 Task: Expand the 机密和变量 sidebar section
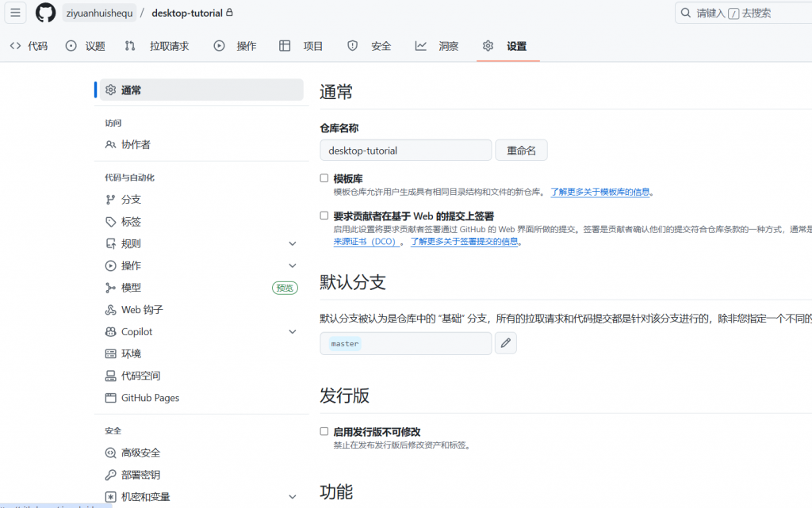tap(292, 497)
